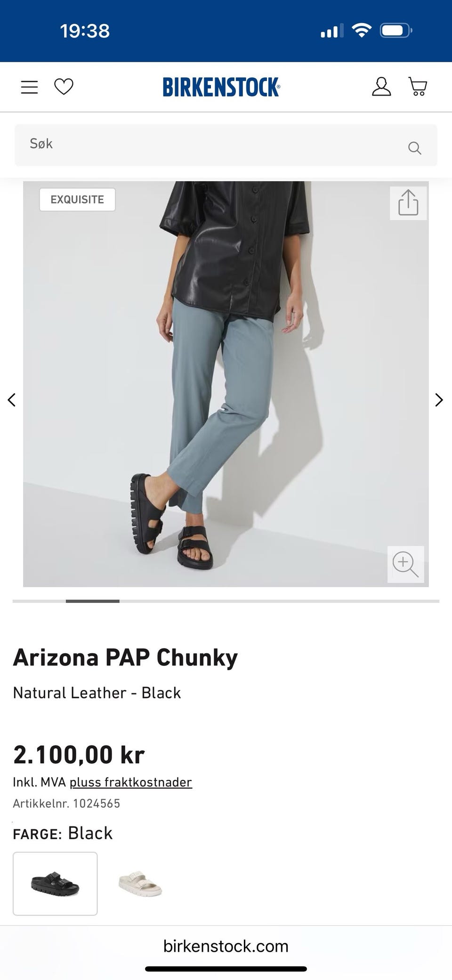Tap the Arizona PAP Chunky title
The image size is (452, 980).
[125, 657]
